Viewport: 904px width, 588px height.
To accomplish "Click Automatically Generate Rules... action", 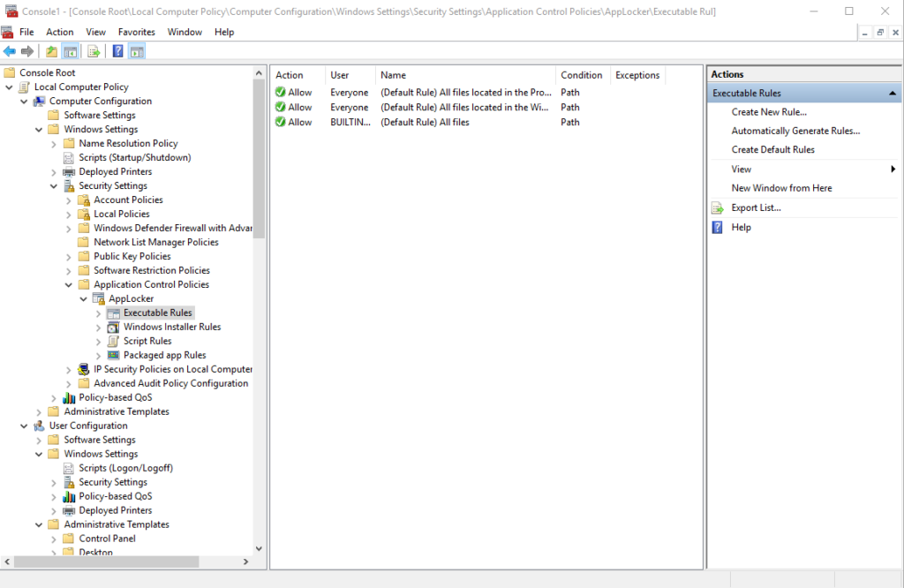I will tap(795, 131).
